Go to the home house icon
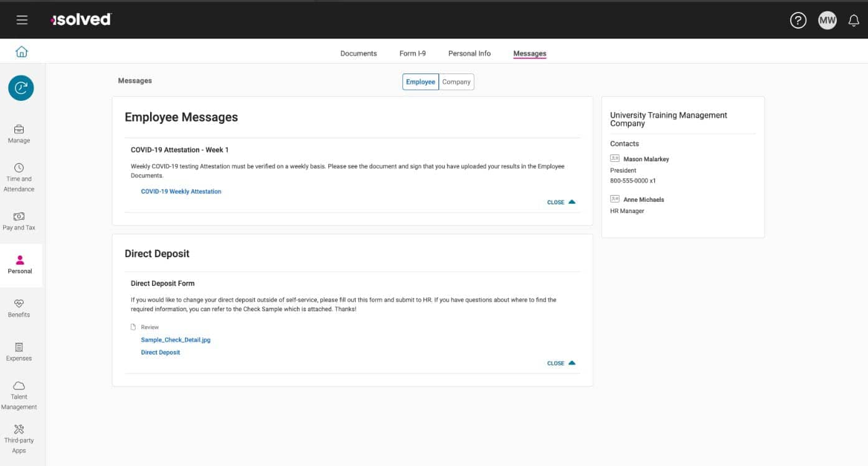Viewport: 868px width, 466px height. 22,52
